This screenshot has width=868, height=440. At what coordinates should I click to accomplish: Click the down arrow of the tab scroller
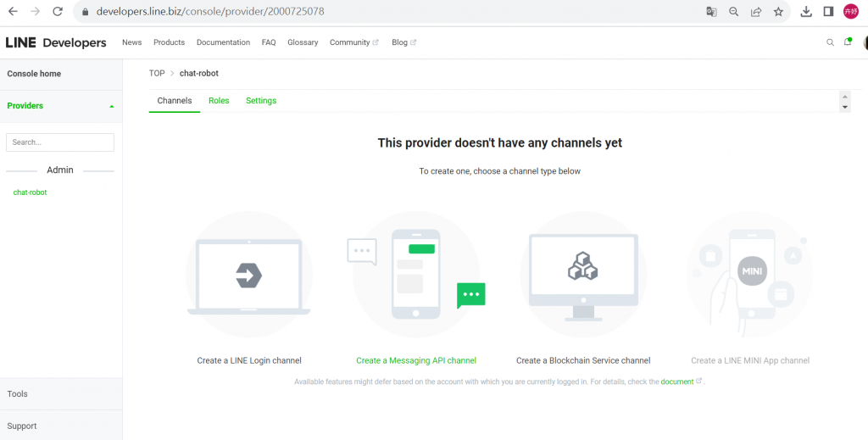coord(845,107)
